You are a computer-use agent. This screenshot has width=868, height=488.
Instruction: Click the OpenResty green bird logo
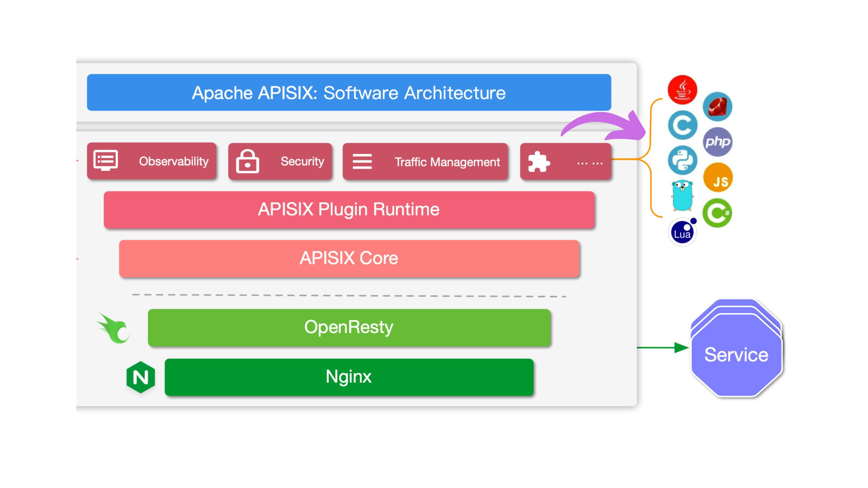pos(113,328)
